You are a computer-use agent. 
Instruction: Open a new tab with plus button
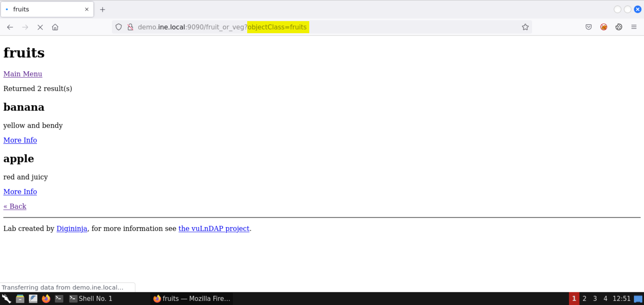(x=103, y=9)
